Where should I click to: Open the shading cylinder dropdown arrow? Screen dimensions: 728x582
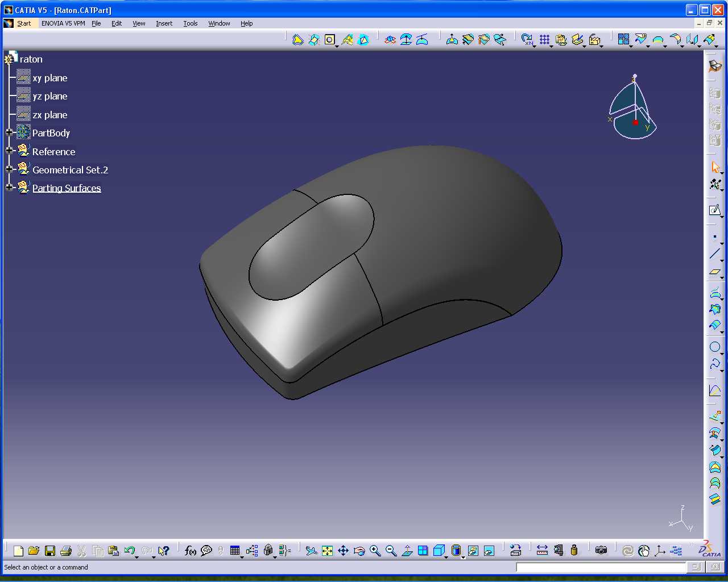pos(463,557)
